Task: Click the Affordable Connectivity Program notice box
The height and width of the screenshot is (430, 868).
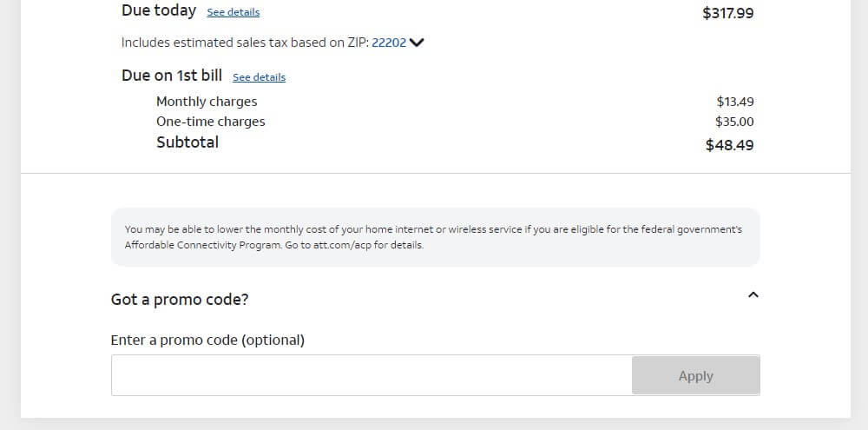Action: pos(435,237)
